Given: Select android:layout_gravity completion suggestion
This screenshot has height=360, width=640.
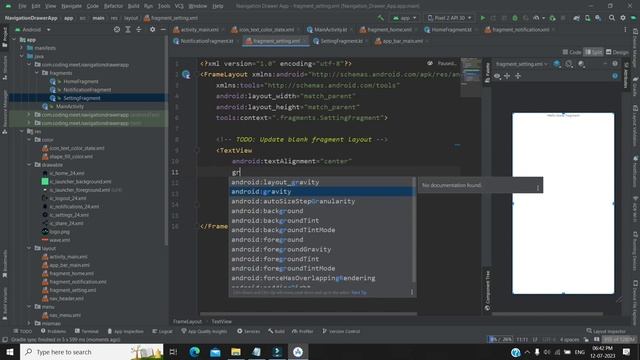Looking at the screenshot, I should click(320, 182).
